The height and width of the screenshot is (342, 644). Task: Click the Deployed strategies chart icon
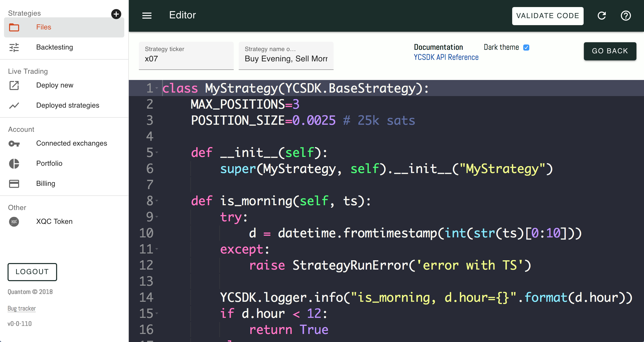(x=14, y=105)
